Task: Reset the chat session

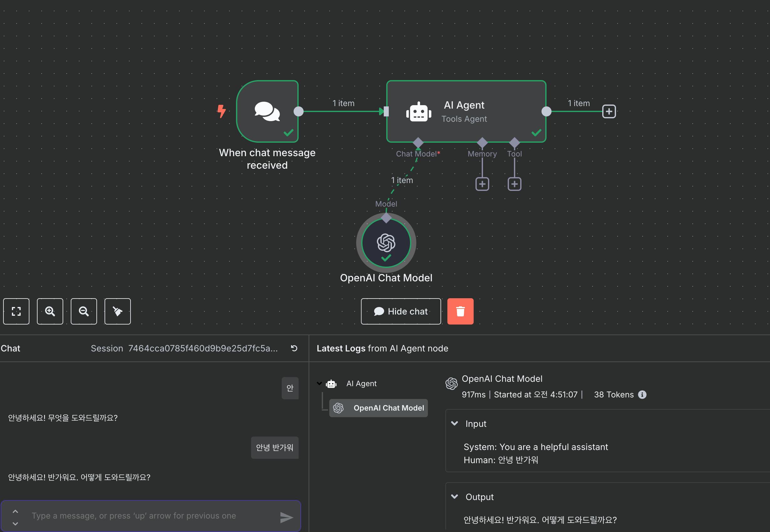Action: coord(294,348)
